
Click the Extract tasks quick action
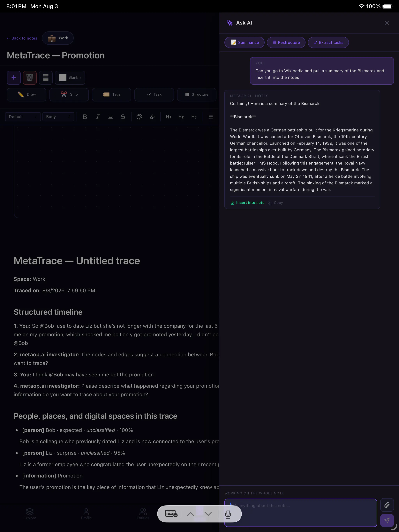pos(328,43)
